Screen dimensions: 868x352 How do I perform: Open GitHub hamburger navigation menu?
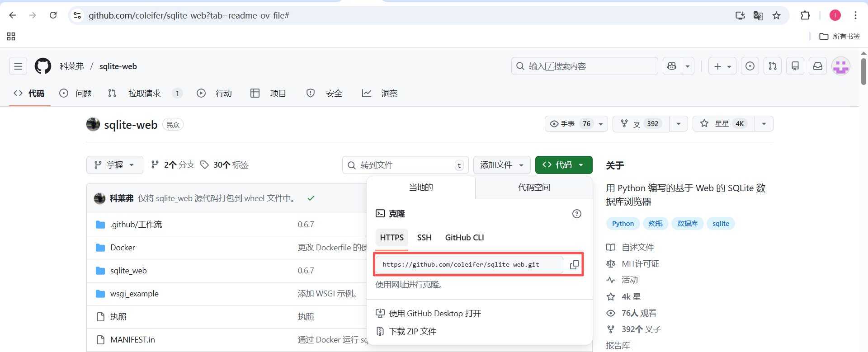coord(18,66)
